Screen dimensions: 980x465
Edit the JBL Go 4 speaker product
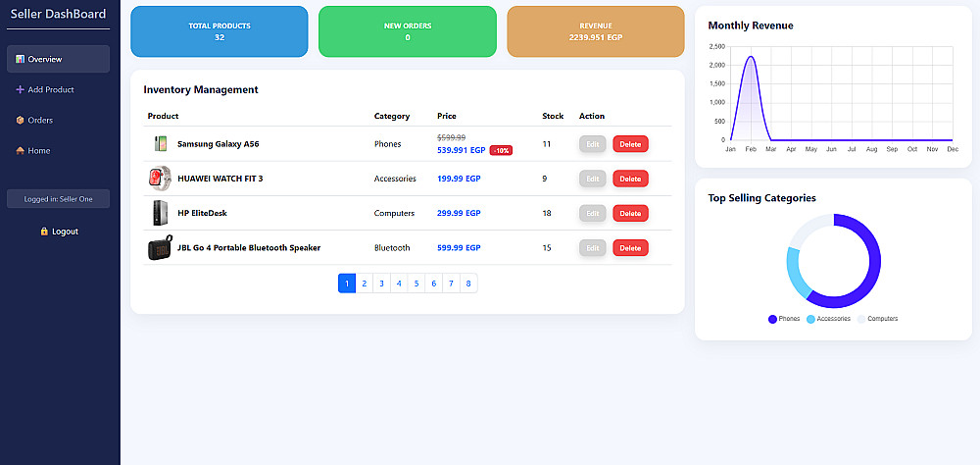[x=593, y=248]
